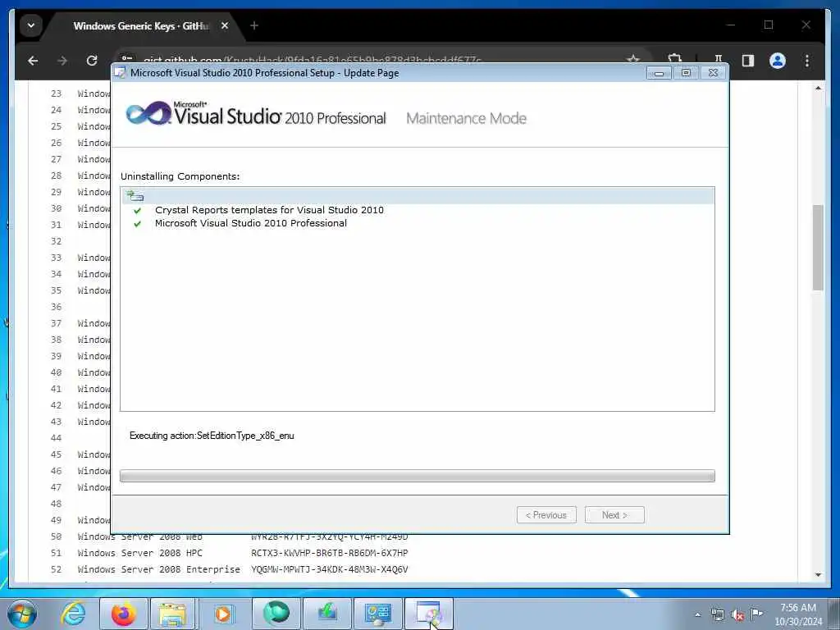Screen dimensions: 840x630
Task: Open the green round app in the taskbar
Action: coord(276,614)
